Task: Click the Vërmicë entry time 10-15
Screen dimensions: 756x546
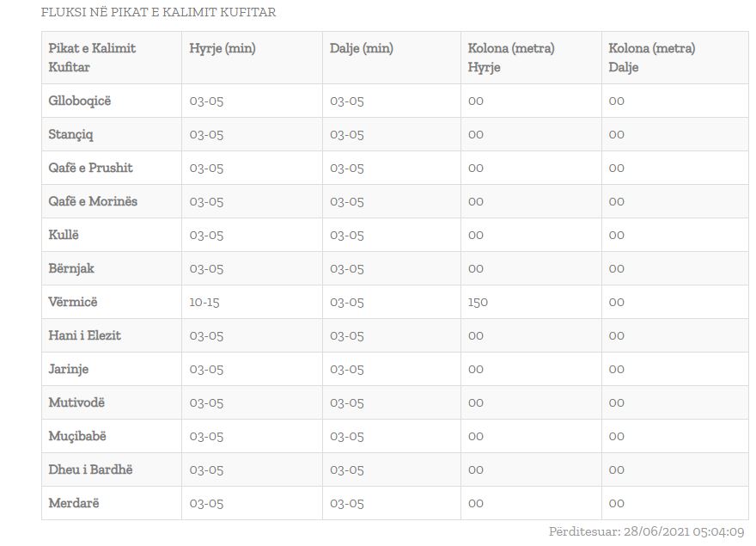Action: (x=206, y=302)
